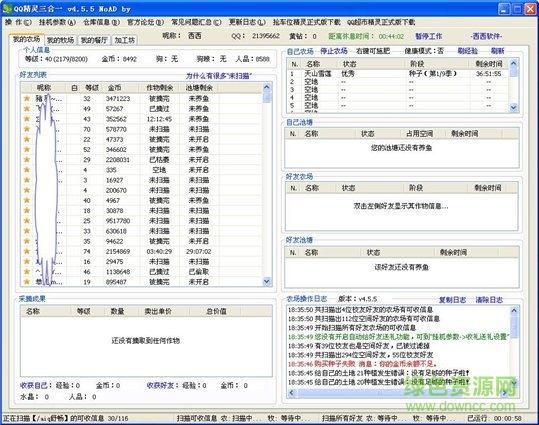
Task: Open the 更新日志(L) menu
Action: pyautogui.click(x=247, y=22)
